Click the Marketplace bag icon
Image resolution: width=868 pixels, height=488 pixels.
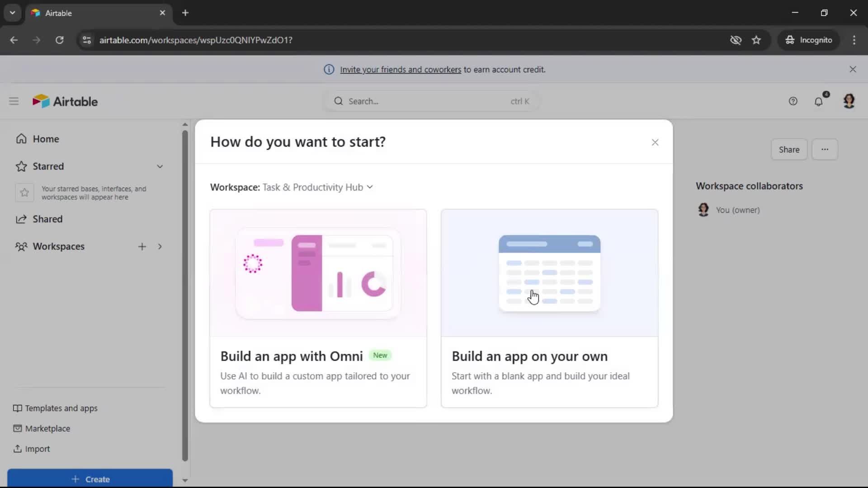17,428
